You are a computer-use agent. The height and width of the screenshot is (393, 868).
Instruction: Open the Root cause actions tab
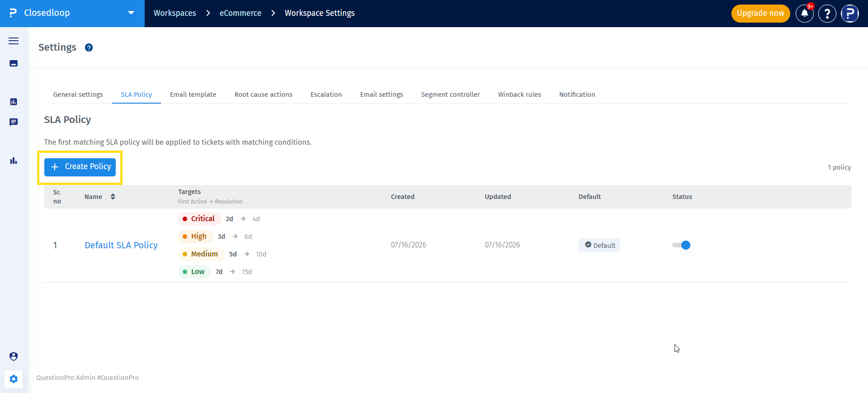pyautogui.click(x=264, y=95)
